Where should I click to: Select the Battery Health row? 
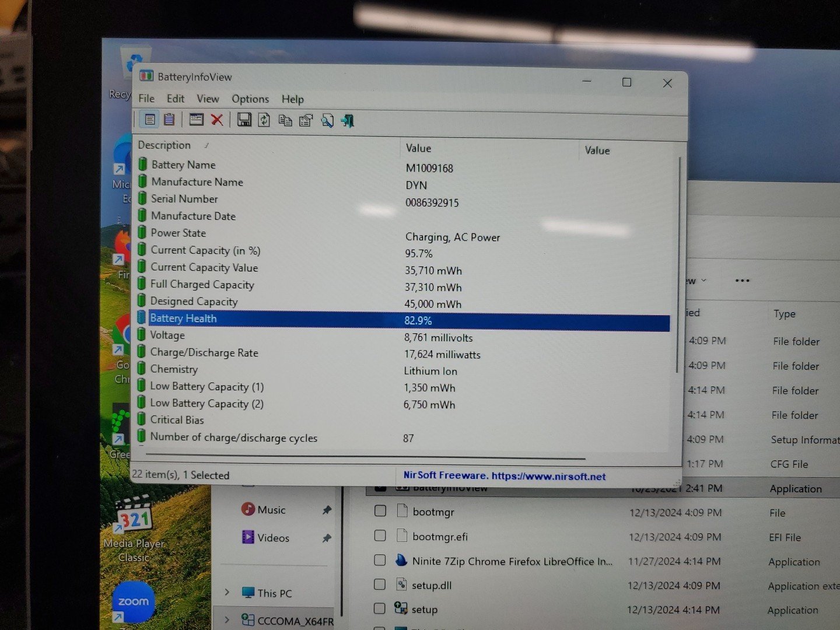click(x=402, y=320)
